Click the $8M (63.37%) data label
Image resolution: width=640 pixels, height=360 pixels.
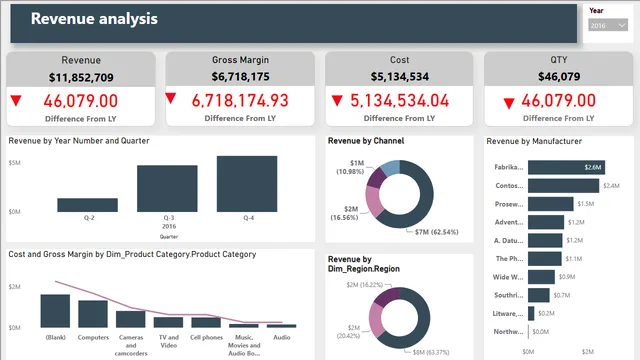pyautogui.click(x=431, y=352)
